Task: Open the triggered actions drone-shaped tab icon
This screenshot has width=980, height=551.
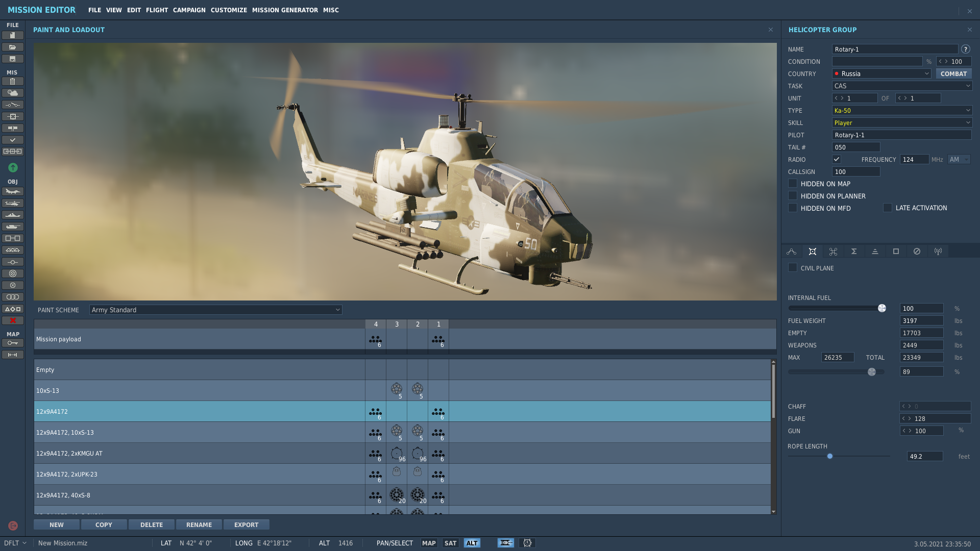Action: (834, 252)
